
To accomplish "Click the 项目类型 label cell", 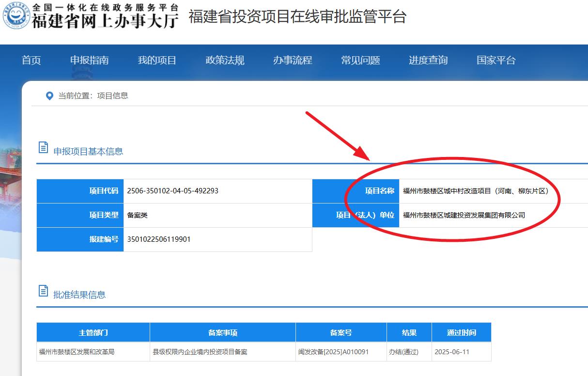I will pyautogui.click(x=80, y=215).
